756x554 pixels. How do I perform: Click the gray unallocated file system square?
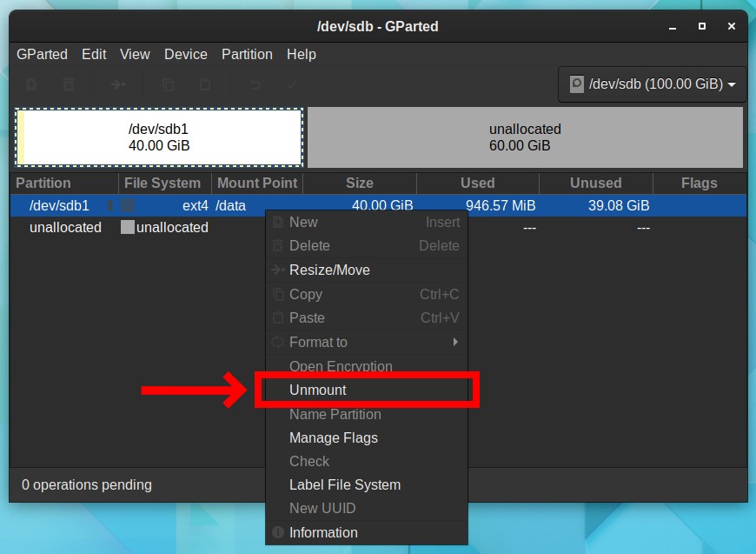[128, 227]
